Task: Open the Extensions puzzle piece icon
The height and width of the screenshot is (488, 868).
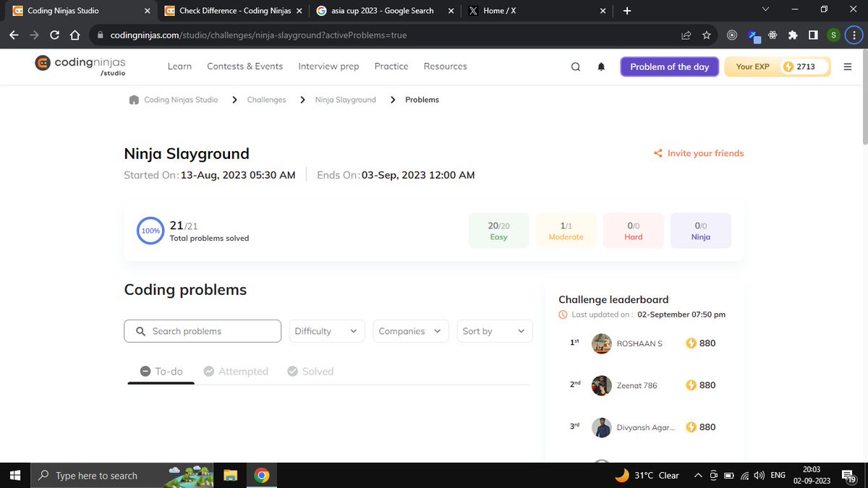Action: pos(793,35)
